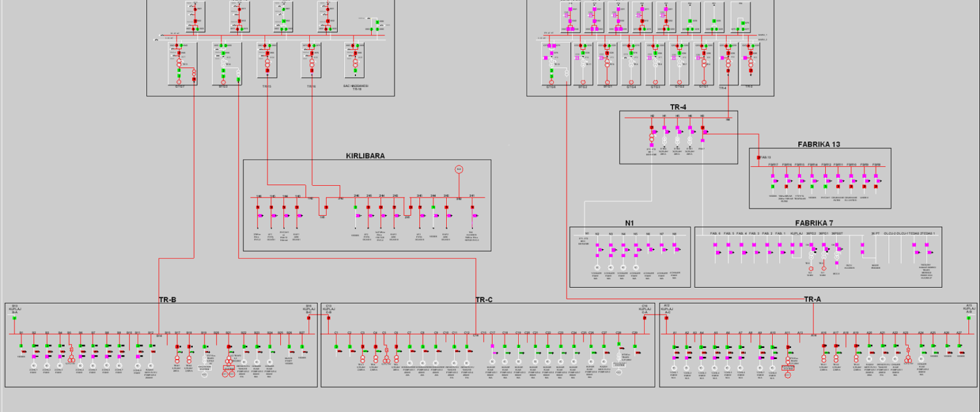Click the KIRLIBARA panel title
This screenshot has width=980, height=412.
click(365, 156)
